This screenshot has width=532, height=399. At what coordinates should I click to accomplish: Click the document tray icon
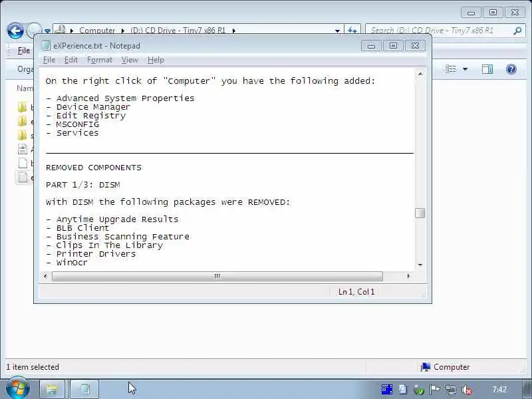pyautogui.click(x=403, y=390)
